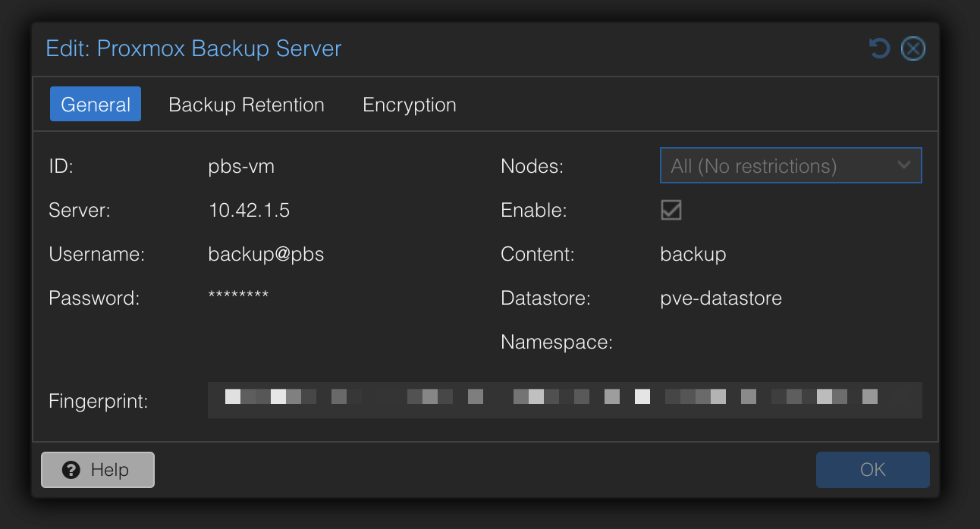Viewport: 980px width, 529px height.
Task: Switch to the General tab
Action: [96, 104]
